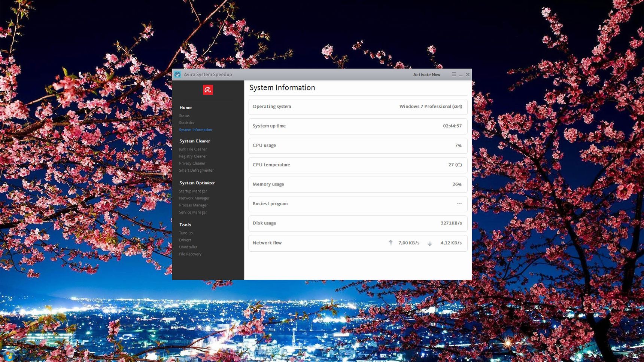Click the 26% memory usage value
644x362 pixels.
click(457, 184)
